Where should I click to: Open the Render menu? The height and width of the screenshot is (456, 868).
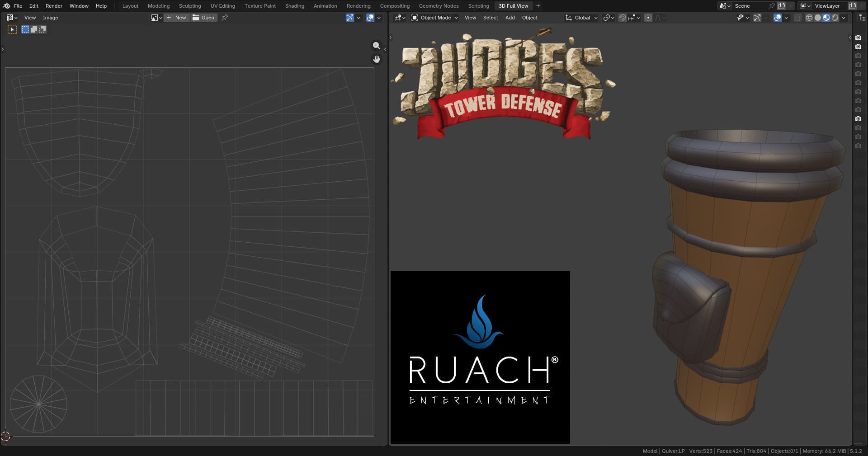pos(54,6)
